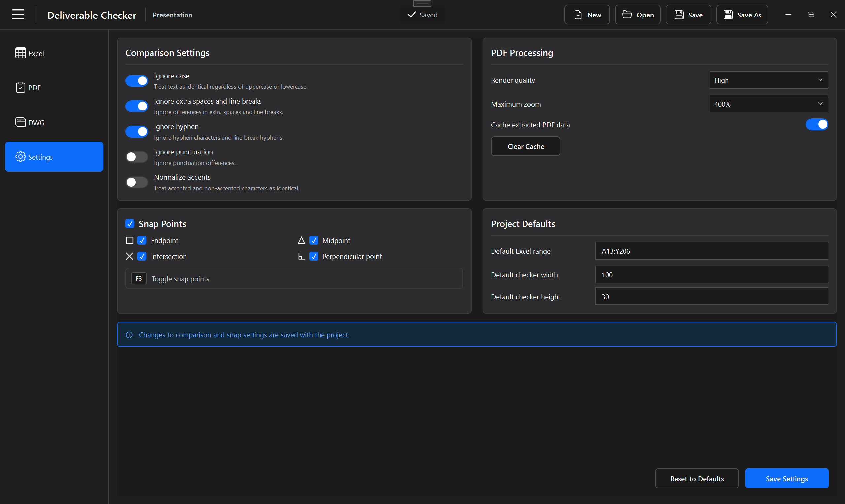
Task: Click the Comparison Settings heading
Action: click(x=167, y=53)
